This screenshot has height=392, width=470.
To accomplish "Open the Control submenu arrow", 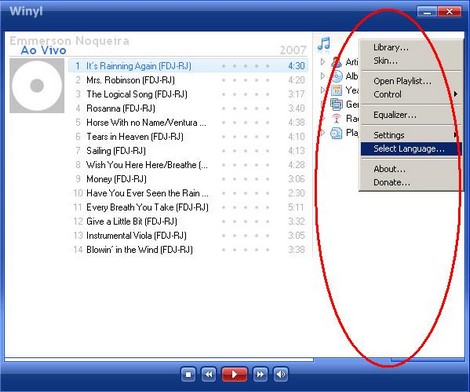I will (456, 94).
